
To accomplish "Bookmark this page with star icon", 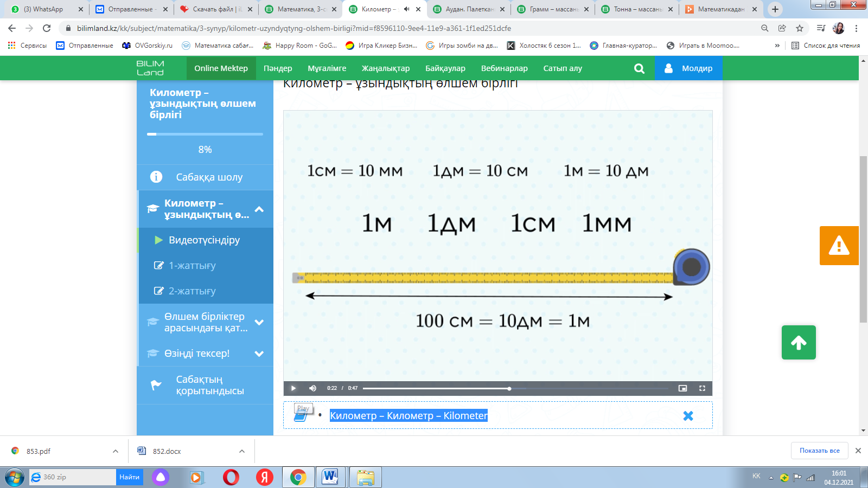I will (x=800, y=28).
